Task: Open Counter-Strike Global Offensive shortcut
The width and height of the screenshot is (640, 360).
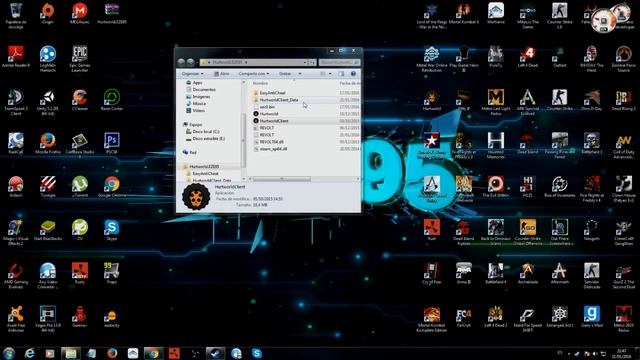Action: [527, 232]
